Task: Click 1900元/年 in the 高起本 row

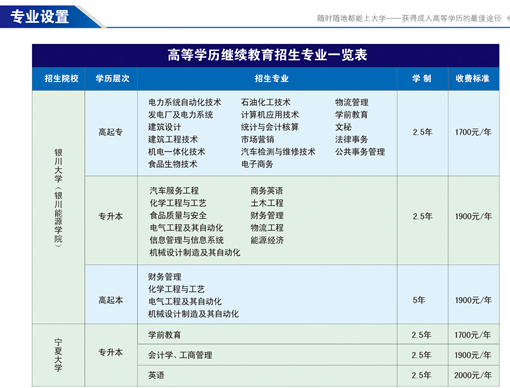Action: [x=473, y=300]
